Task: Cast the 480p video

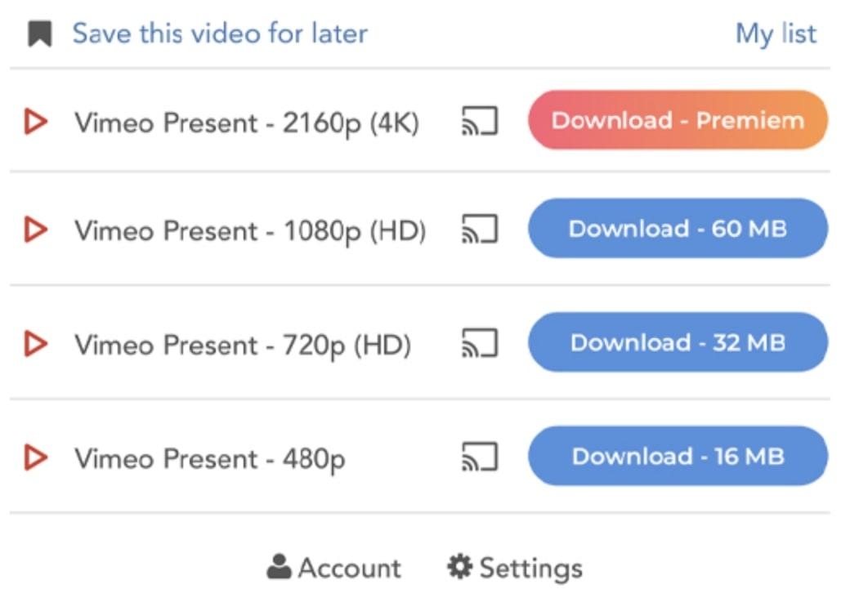Action: [x=480, y=456]
